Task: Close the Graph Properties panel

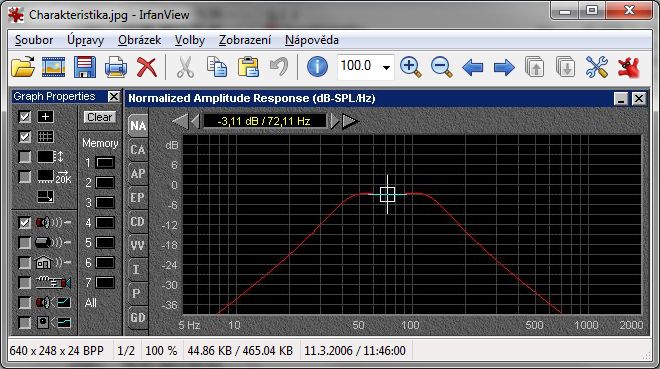Action: (x=114, y=96)
